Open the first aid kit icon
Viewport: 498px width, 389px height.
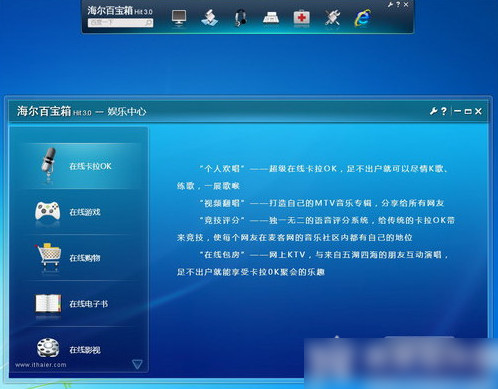[302, 17]
